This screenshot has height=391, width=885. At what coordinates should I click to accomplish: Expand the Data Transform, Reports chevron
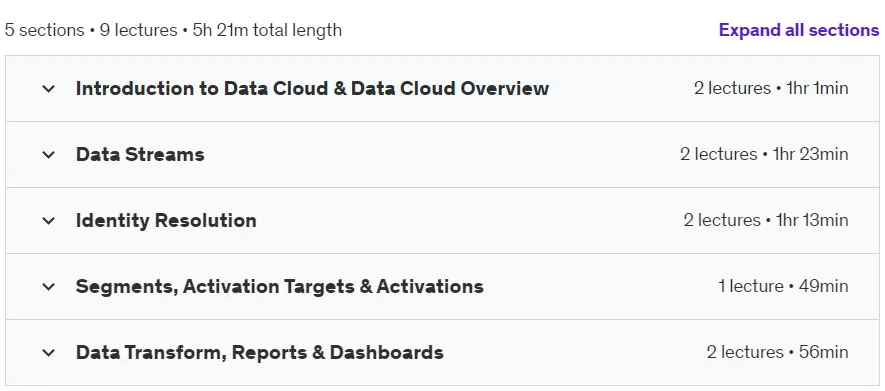pos(49,353)
